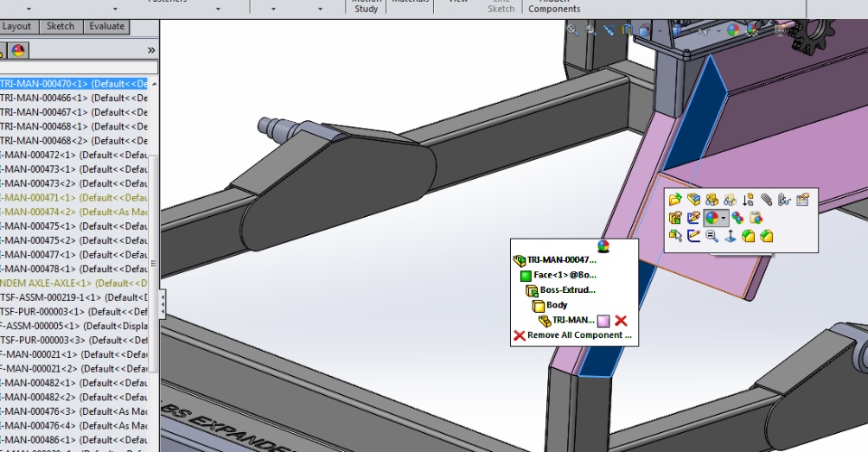Click the last green face icon in context toolbar

pyautogui.click(x=766, y=236)
